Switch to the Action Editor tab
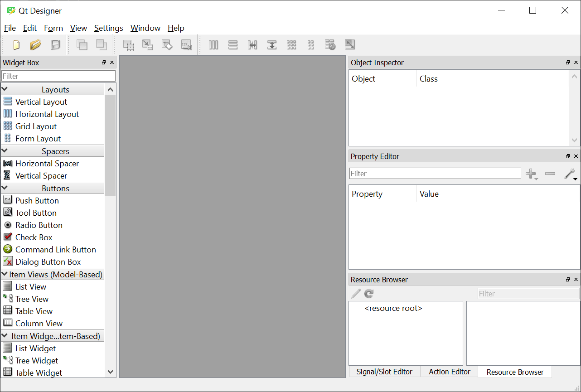The width and height of the screenshot is (581, 392). click(x=450, y=372)
